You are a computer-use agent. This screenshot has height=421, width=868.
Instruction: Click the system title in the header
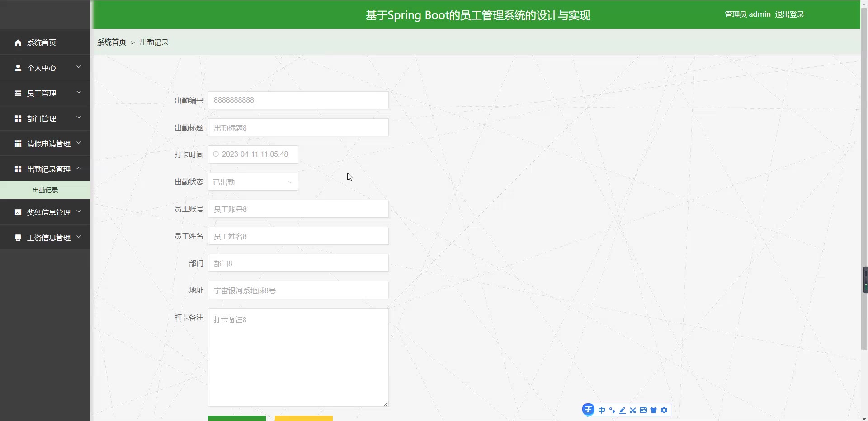pos(478,15)
